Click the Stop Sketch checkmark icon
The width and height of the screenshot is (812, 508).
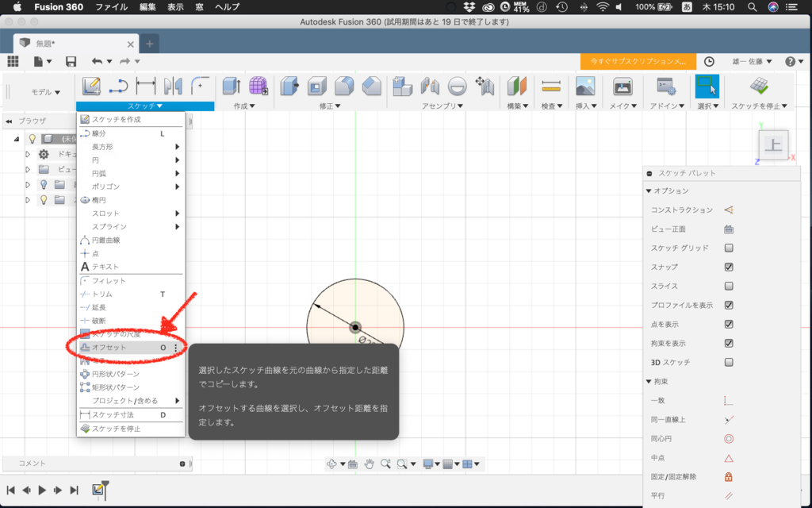coord(759,86)
